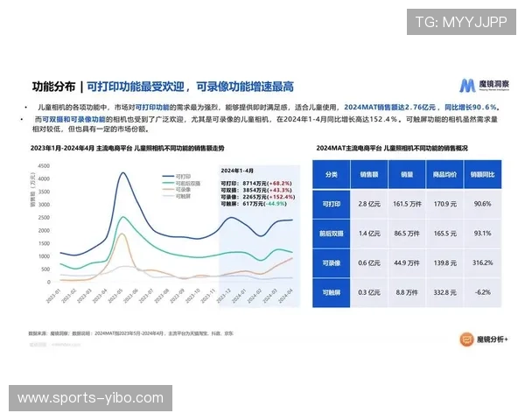This screenshot has height=420, width=525.
Task: Click the 商品均价 table header
Action: point(444,174)
